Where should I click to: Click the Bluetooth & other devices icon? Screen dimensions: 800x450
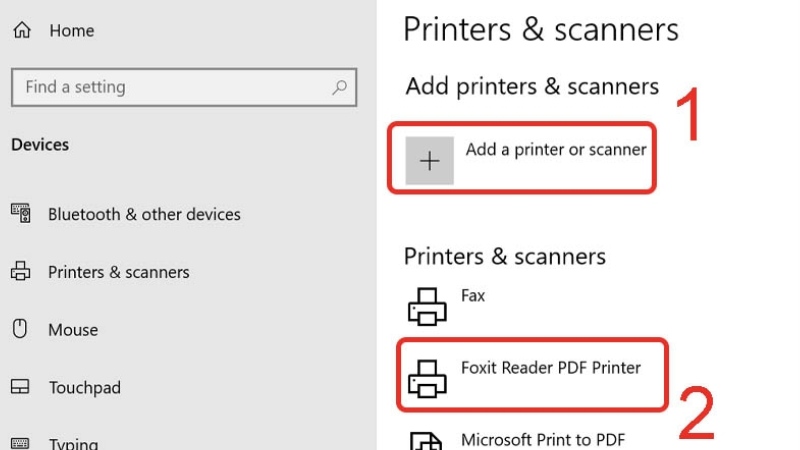click(21, 213)
